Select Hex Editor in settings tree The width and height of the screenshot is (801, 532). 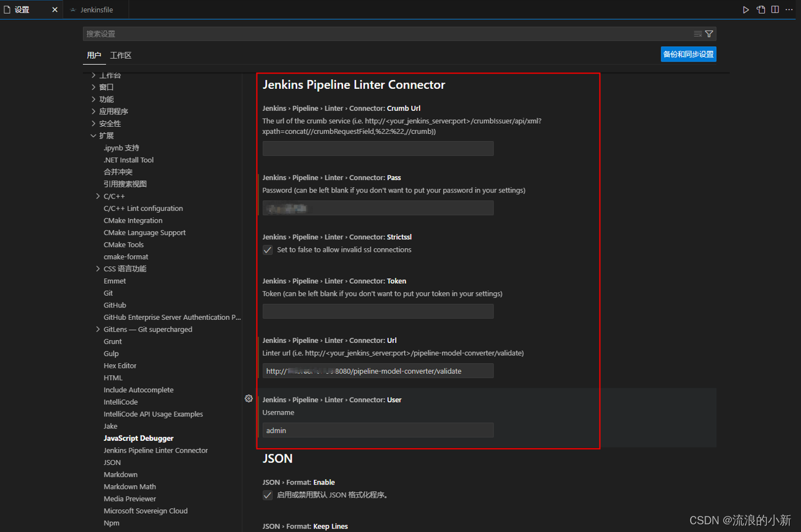point(120,366)
